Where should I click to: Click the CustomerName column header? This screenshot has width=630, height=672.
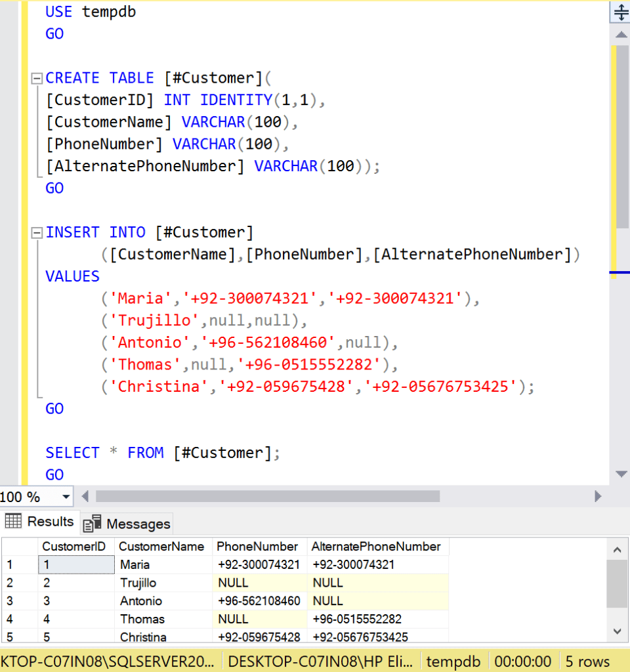pyautogui.click(x=161, y=547)
